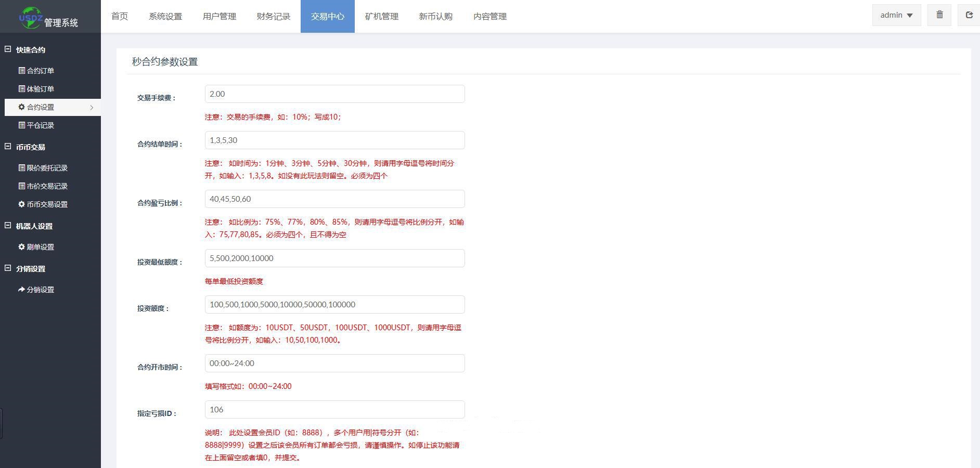Open the admin user dropdown
The image size is (980, 468).
pos(896,15)
